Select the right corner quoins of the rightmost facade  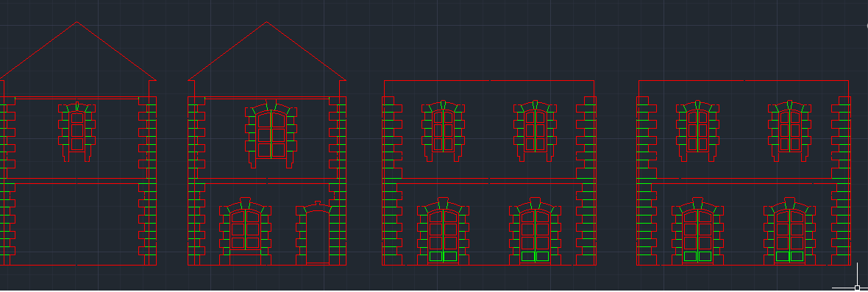point(841,181)
